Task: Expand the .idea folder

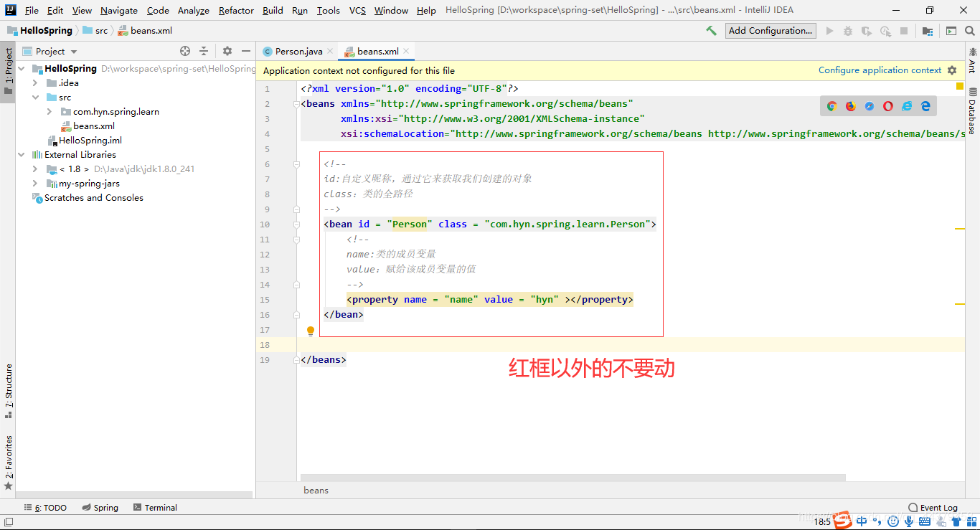Action: pos(35,83)
